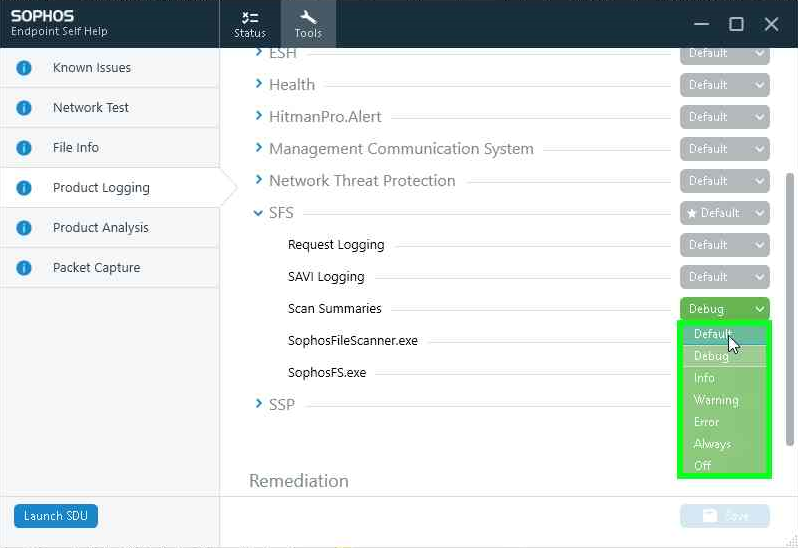Click the Launch SDU button
The height and width of the screenshot is (548, 798).
coord(56,516)
